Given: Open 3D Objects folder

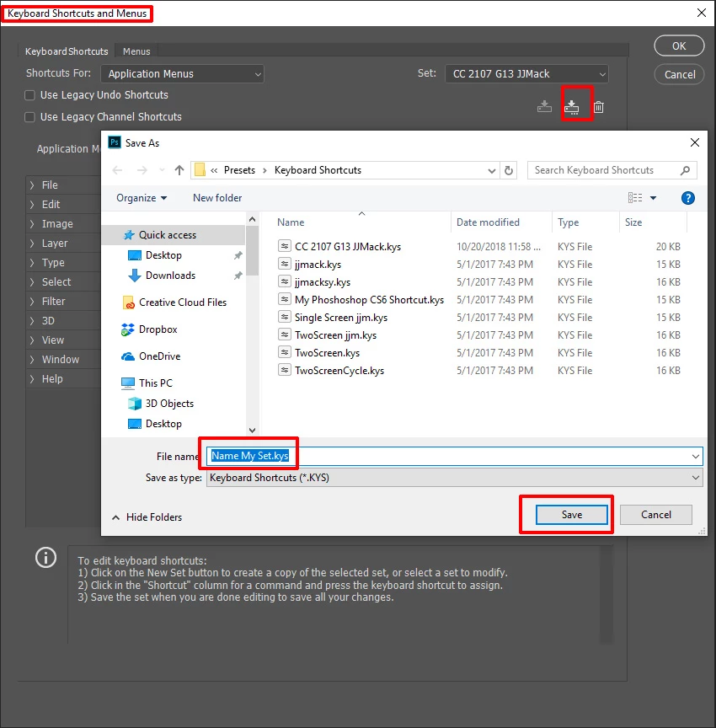Looking at the screenshot, I should 169,404.
